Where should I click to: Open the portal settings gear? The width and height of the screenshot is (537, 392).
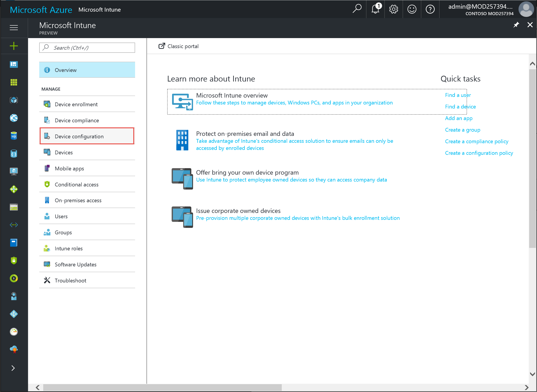[x=393, y=10]
